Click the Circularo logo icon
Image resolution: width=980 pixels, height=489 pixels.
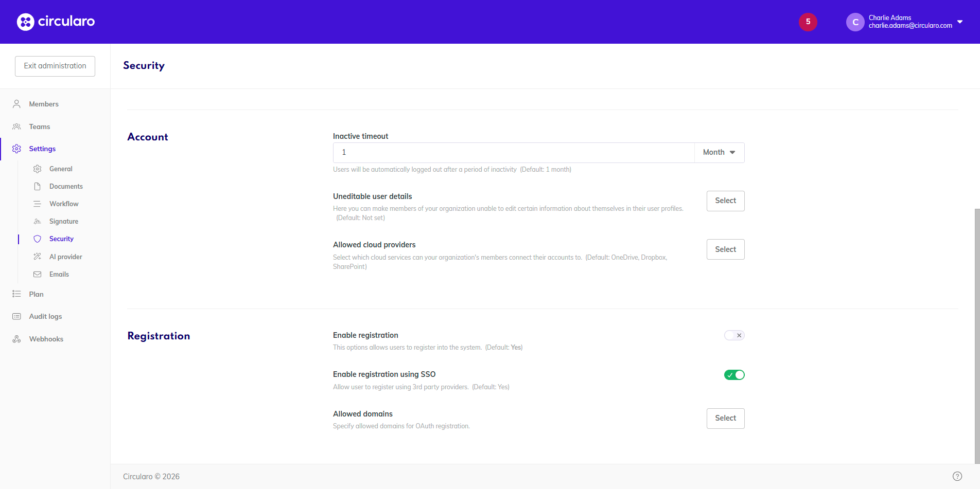(x=25, y=22)
